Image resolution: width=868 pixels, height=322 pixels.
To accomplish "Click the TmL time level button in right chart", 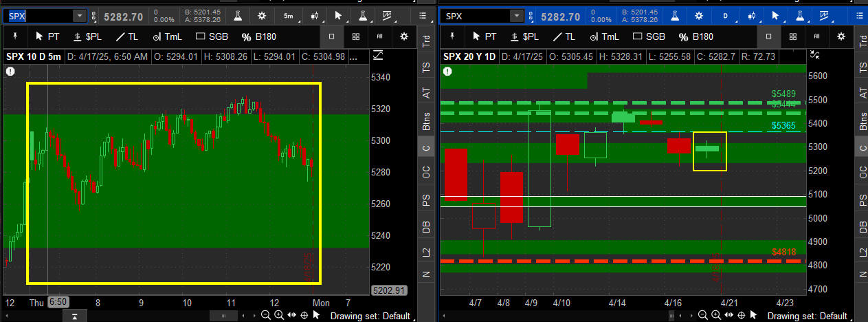I will tap(602, 36).
